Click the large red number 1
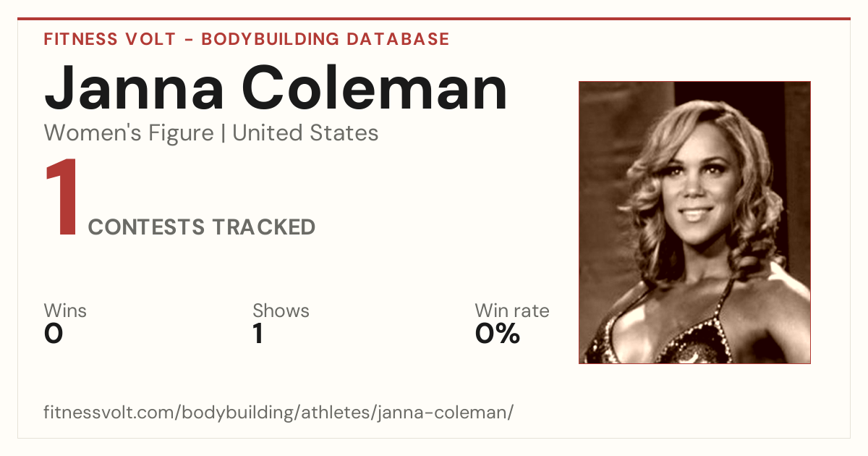Image resolution: width=868 pixels, height=456 pixels. pyautogui.click(x=61, y=198)
